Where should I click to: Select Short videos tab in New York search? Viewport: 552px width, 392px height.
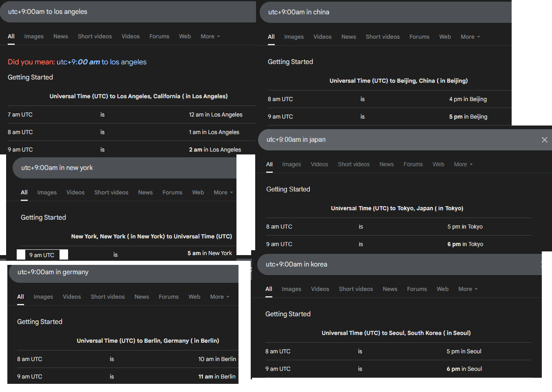click(x=111, y=192)
